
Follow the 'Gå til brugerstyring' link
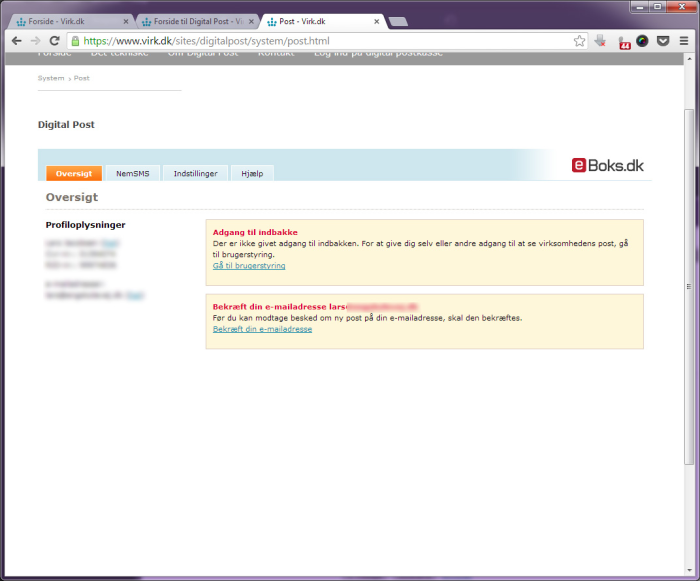(x=249, y=266)
